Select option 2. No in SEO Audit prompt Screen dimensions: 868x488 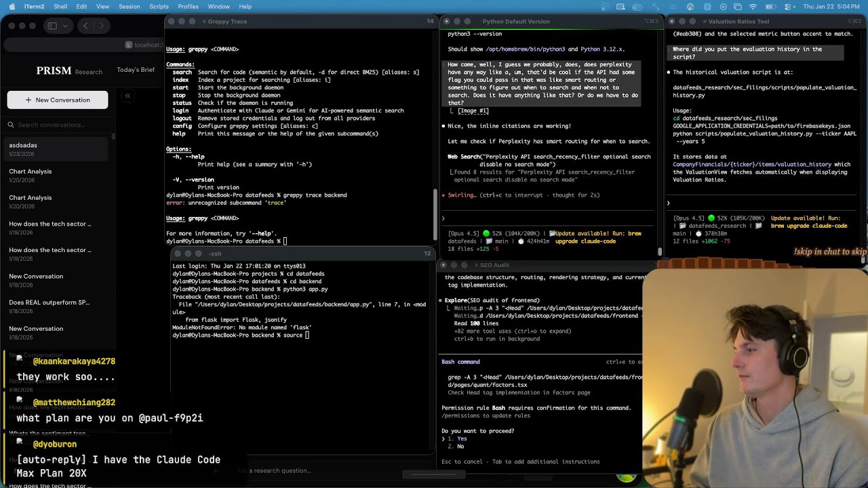coord(456,447)
